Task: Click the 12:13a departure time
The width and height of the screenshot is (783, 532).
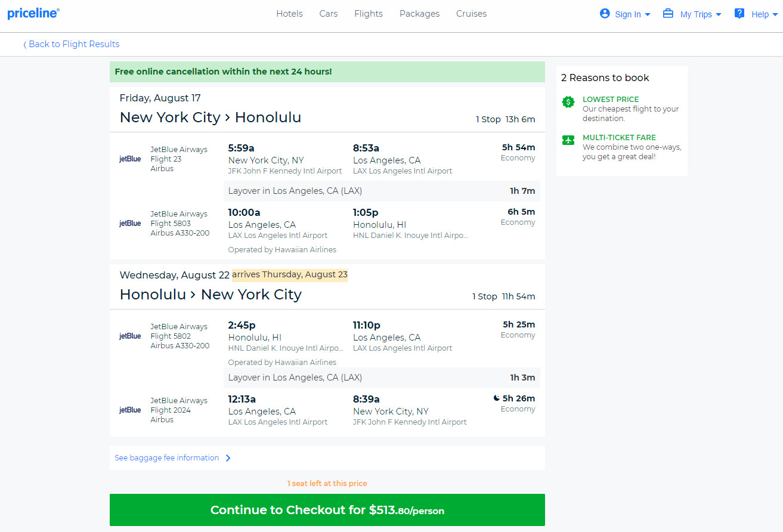Action: tap(242, 399)
